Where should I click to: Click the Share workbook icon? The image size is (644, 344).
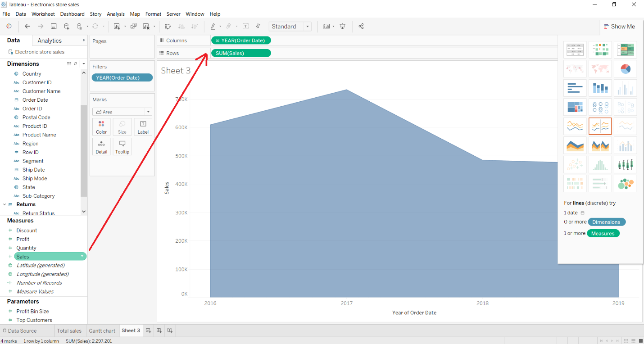pos(361,27)
